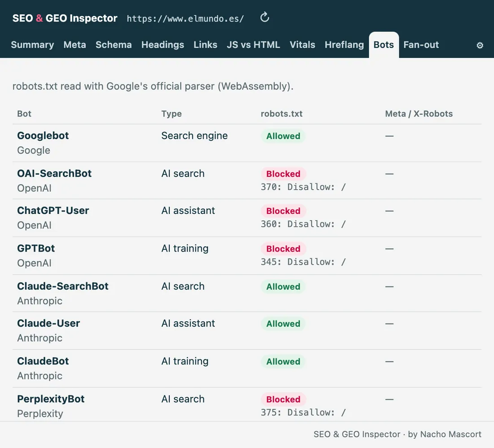Open the Hreflang tab
The image size is (494, 448).
click(x=344, y=45)
